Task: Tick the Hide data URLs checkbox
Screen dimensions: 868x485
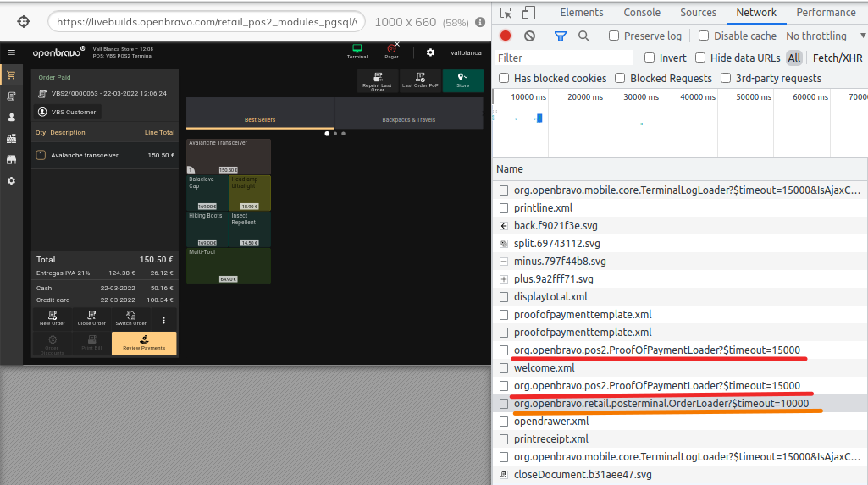Action: pos(700,58)
